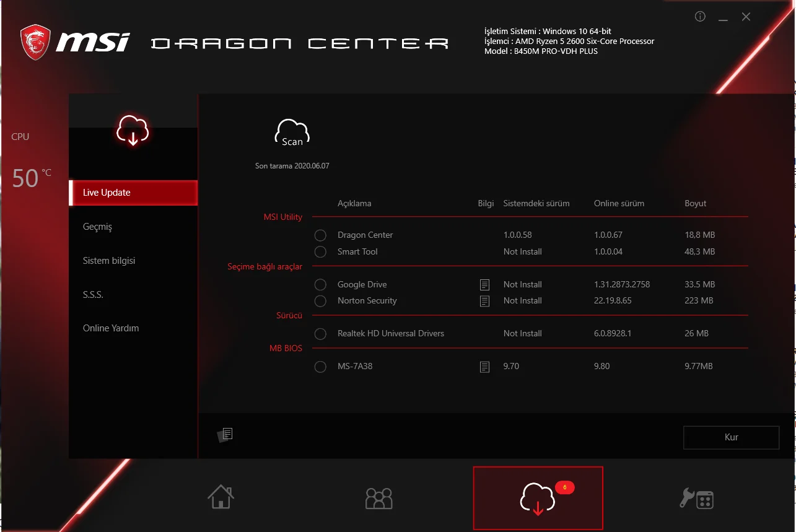Click the Scan cloud icon

click(292, 134)
